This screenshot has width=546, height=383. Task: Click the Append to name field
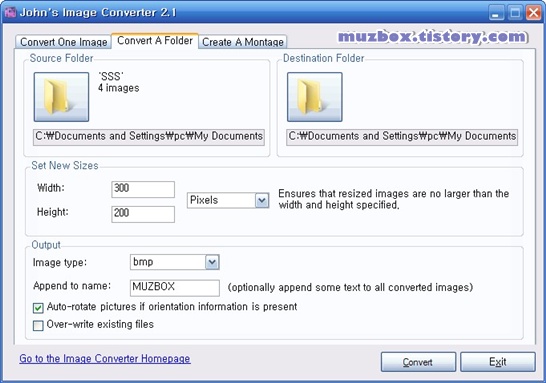tap(175, 288)
